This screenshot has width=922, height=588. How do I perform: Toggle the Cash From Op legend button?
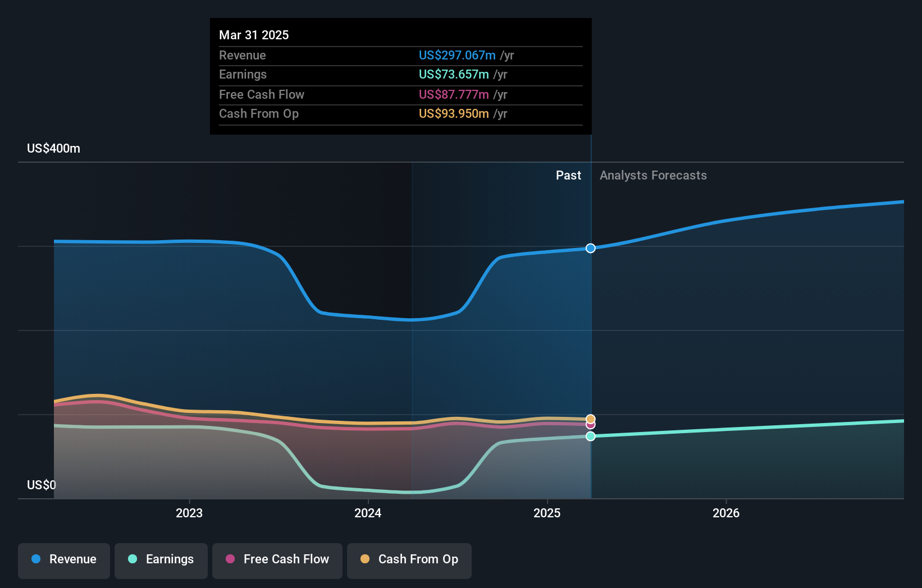click(x=409, y=561)
